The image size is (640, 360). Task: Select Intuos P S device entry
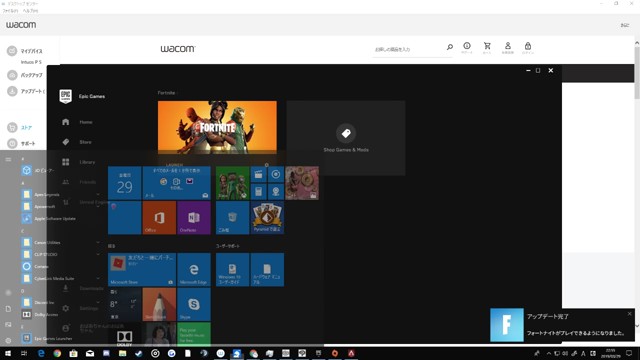tap(31, 62)
